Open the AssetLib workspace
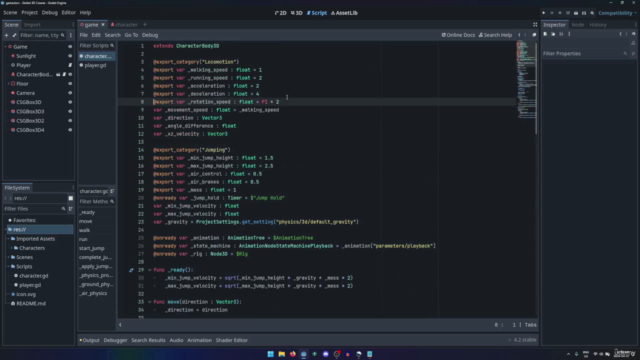 [344, 13]
